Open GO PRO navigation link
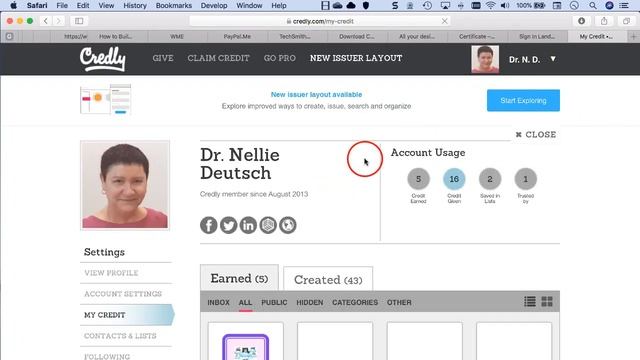The width and height of the screenshot is (640, 360). (280, 58)
